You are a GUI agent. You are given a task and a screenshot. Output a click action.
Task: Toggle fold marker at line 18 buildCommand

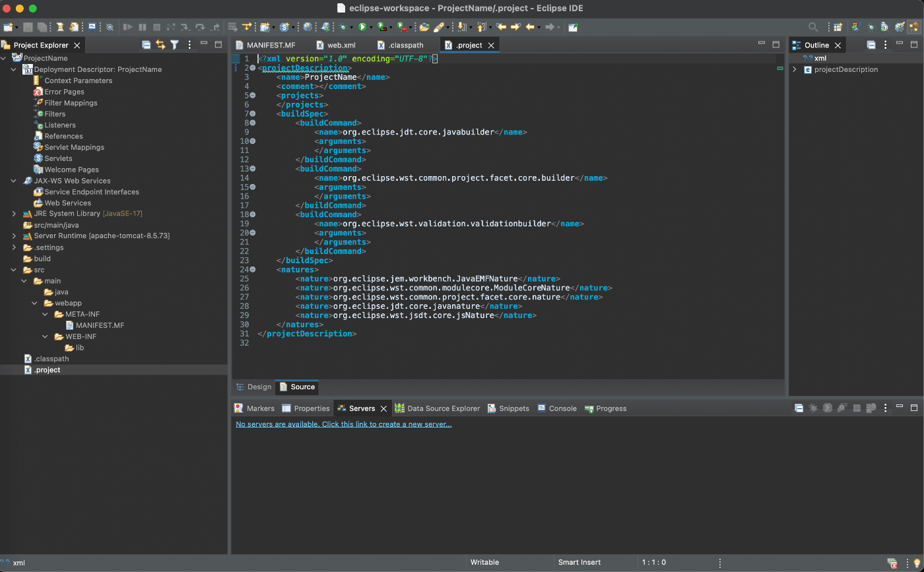pos(253,214)
